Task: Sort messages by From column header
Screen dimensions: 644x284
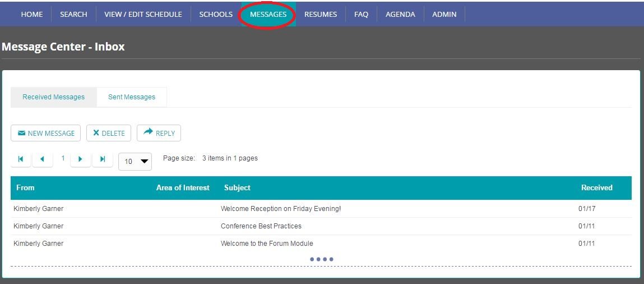Action: click(x=25, y=188)
